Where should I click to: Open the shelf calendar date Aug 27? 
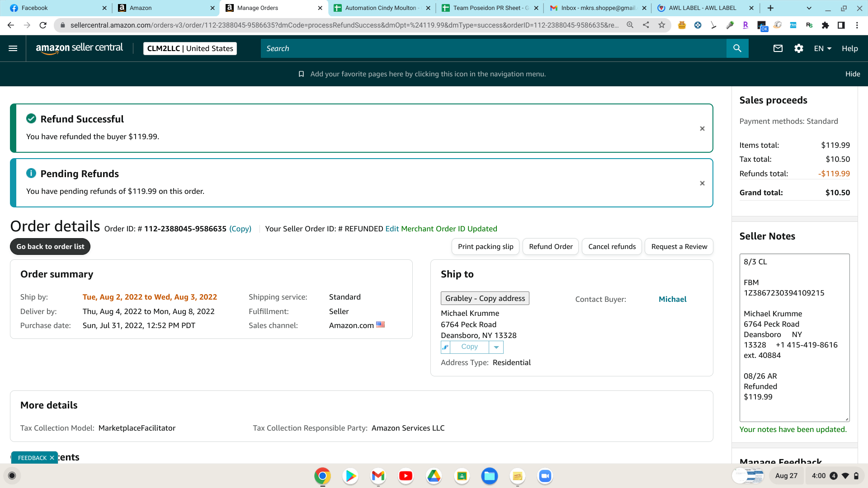(786, 476)
